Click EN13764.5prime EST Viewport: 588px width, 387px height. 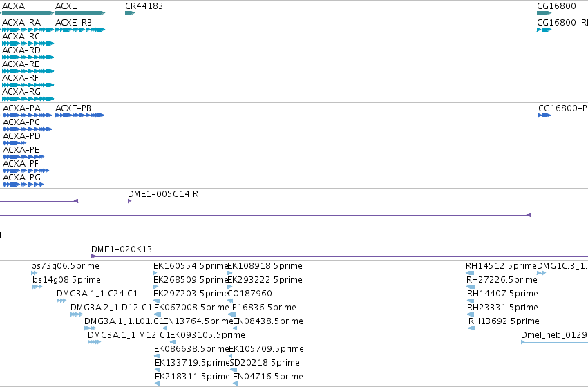(x=164, y=328)
